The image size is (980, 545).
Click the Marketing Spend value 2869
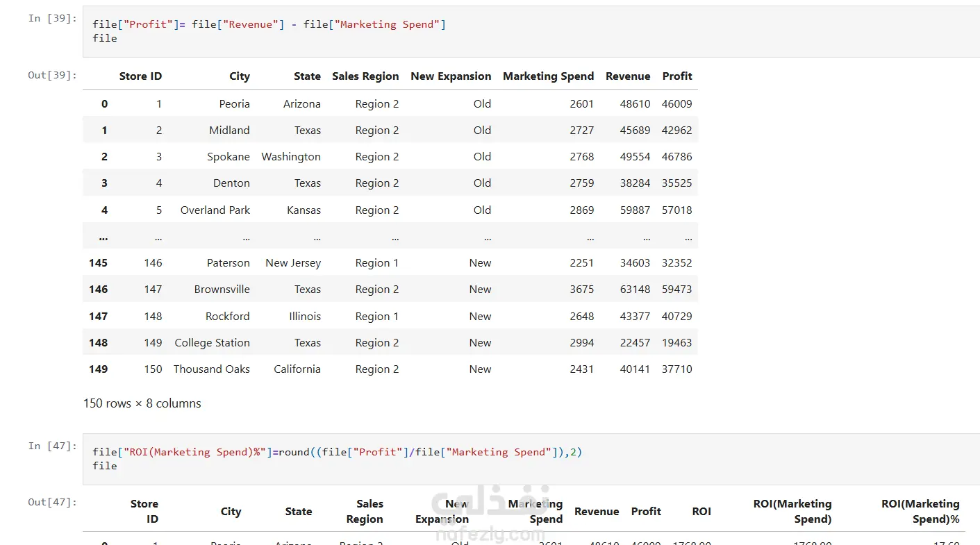point(582,210)
